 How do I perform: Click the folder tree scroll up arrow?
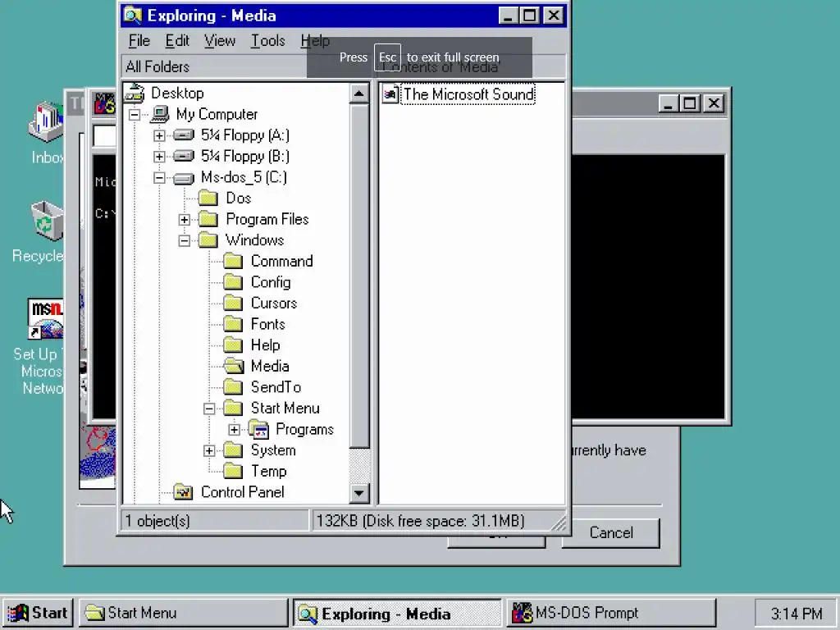359,94
